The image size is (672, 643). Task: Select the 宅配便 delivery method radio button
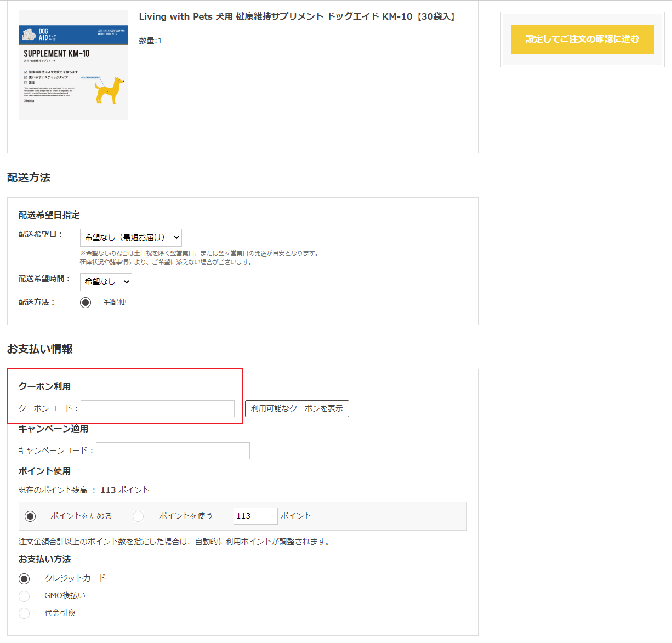[x=86, y=303]
